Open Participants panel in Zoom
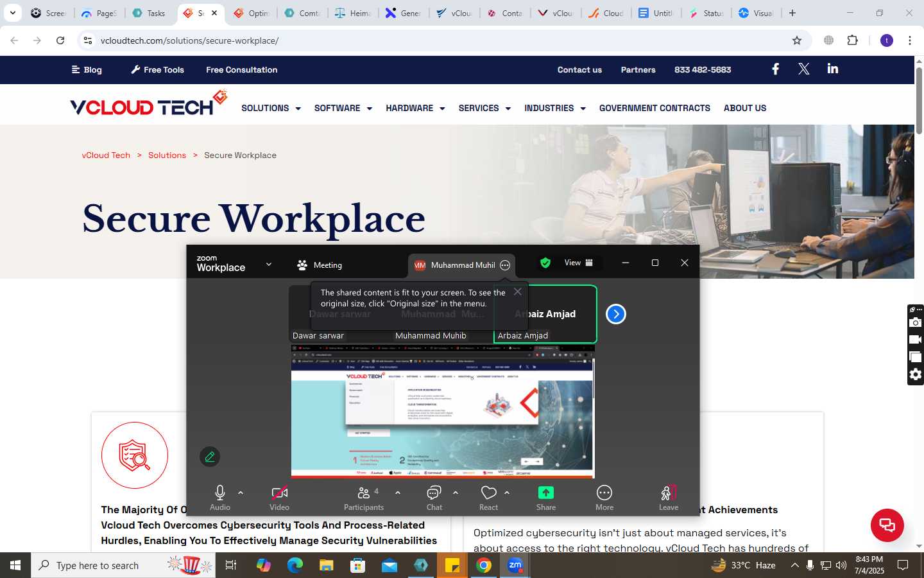 click(x=364, y=497)
